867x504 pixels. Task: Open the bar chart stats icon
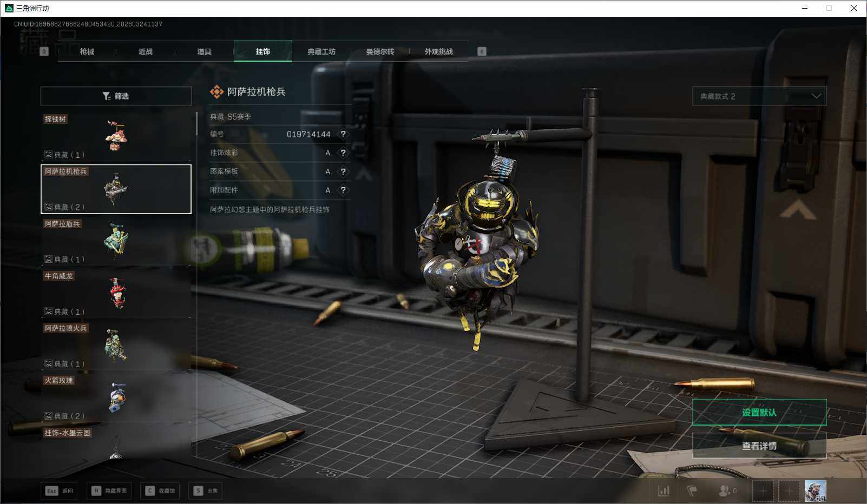664,491
